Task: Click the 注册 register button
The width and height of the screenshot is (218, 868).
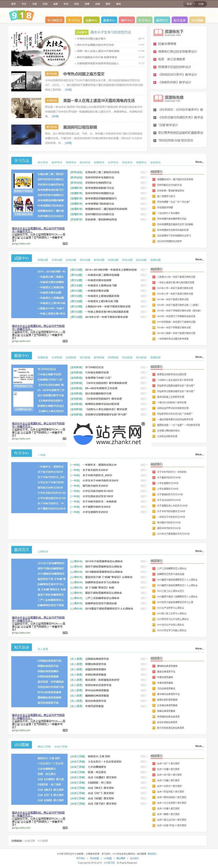Action: [201, 4]
